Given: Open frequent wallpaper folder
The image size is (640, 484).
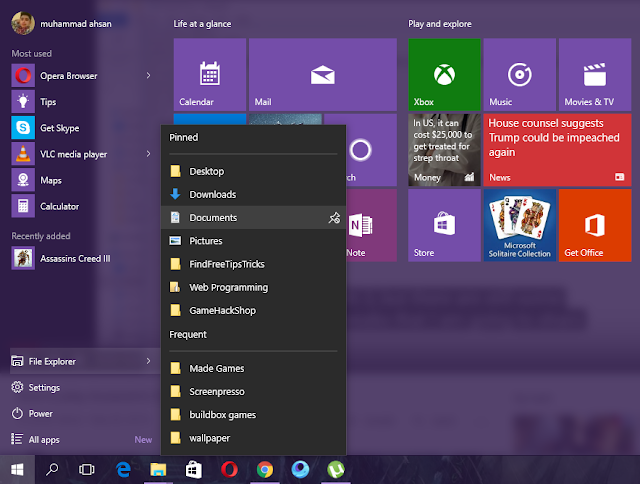Looking at the screenshot, I should click(253, 438).
